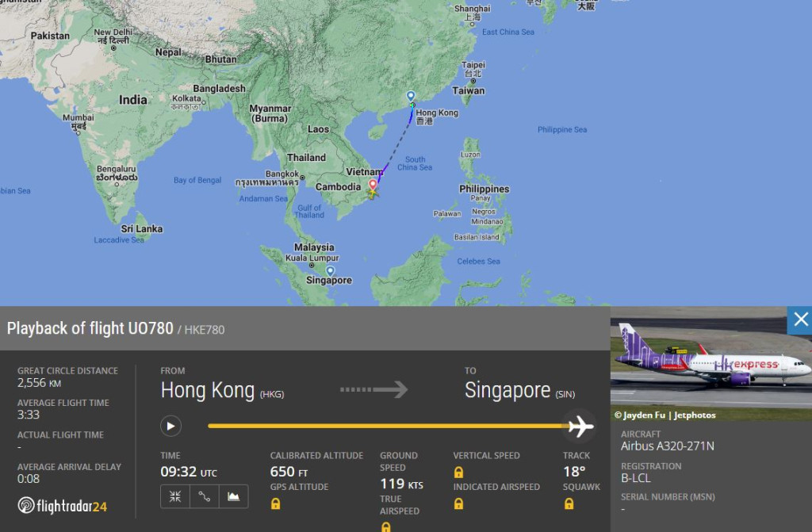Click the Hong Kong (HKG) origin label

[x=222, y=391]
